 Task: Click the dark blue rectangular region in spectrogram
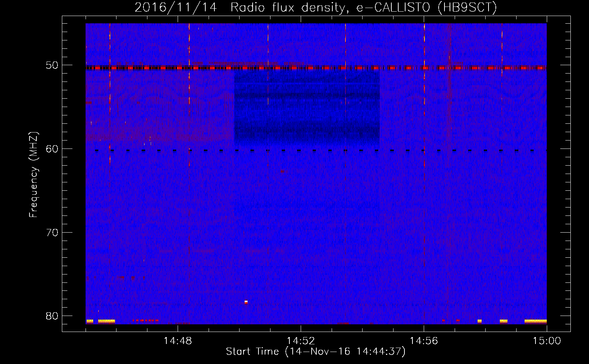coord(307,108)
